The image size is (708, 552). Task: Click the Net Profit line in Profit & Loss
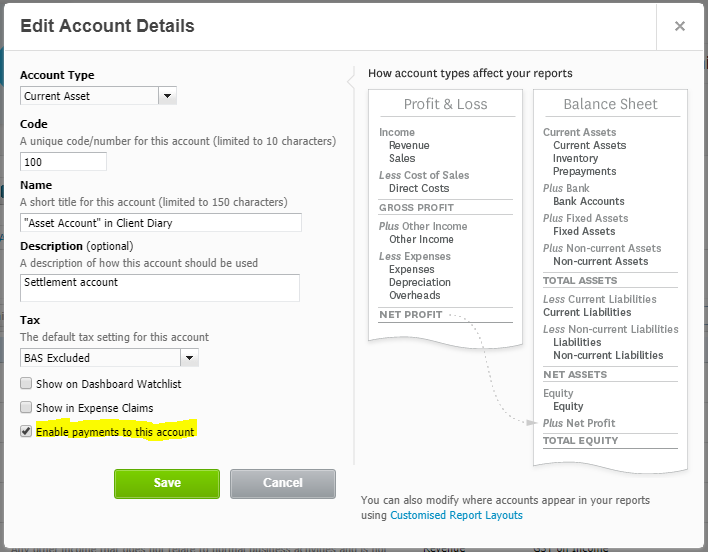coord(410,315)
